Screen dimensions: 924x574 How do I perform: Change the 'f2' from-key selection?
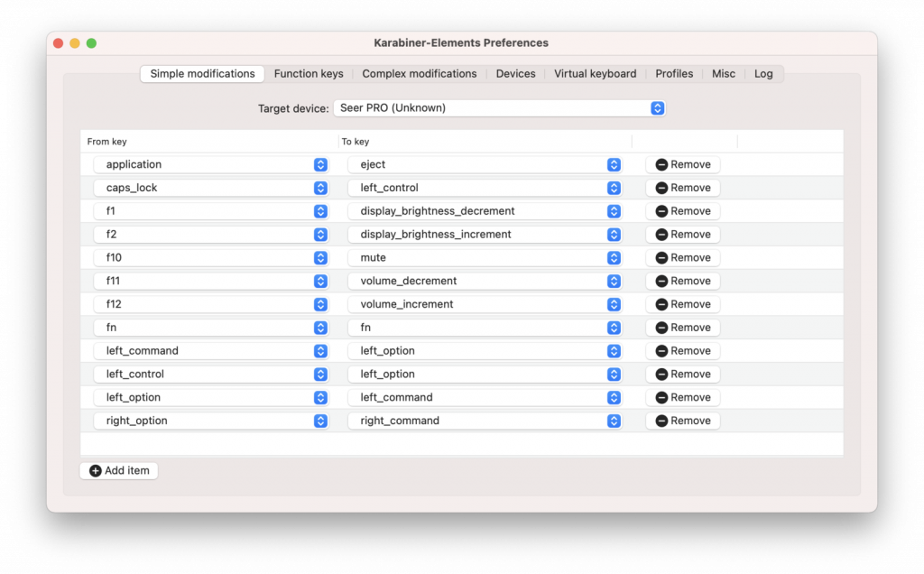(x=210, y=234)
